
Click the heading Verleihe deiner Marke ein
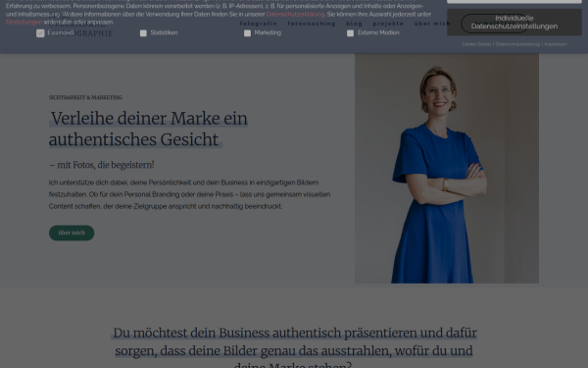149,119
